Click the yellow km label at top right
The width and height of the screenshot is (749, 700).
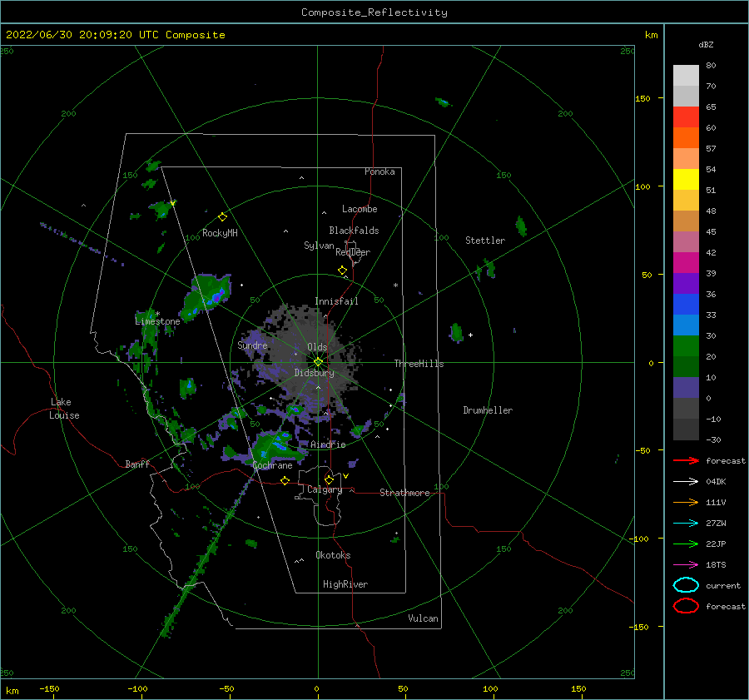[x=651, y=35]
